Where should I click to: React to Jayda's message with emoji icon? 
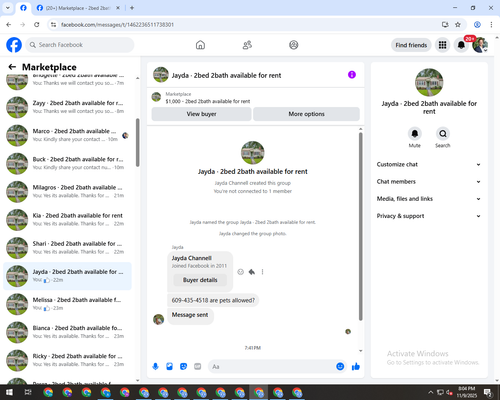point(240,272)
